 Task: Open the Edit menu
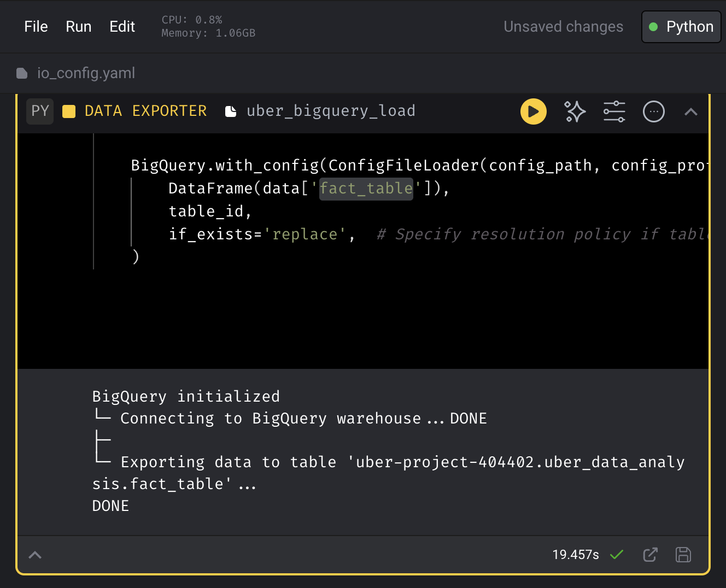(122, 27)
